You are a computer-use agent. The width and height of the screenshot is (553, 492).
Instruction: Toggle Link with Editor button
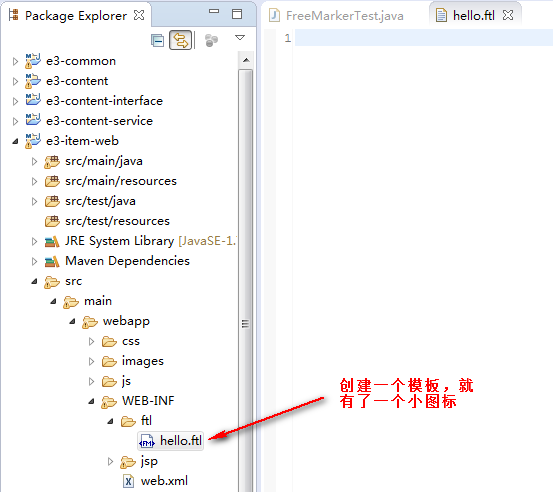(x=181, y=40)
